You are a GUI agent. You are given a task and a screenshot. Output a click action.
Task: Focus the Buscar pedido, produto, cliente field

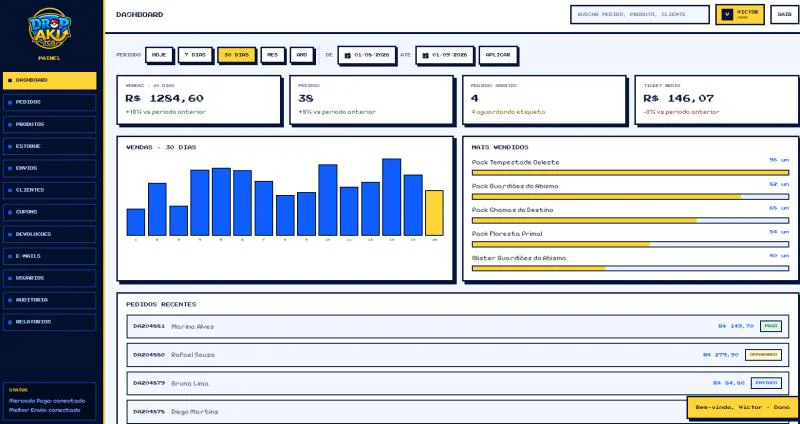640,14
